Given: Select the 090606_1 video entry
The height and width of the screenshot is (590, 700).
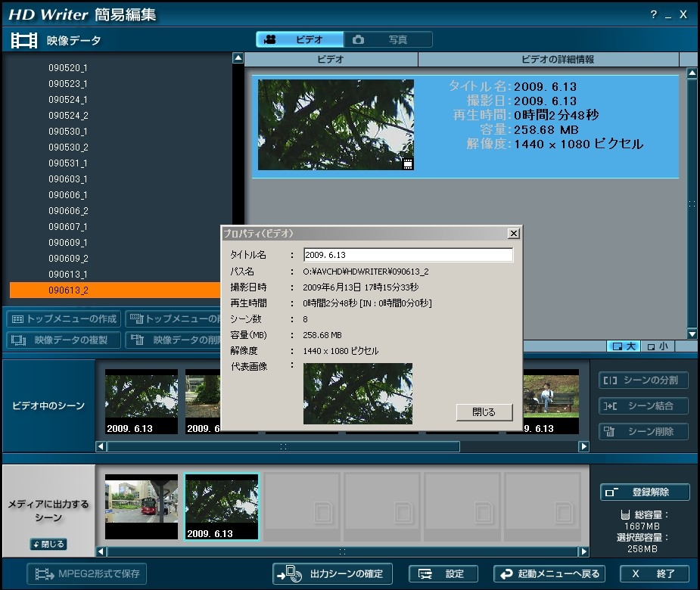Looking at the screenshot, I should coord(68,195).
